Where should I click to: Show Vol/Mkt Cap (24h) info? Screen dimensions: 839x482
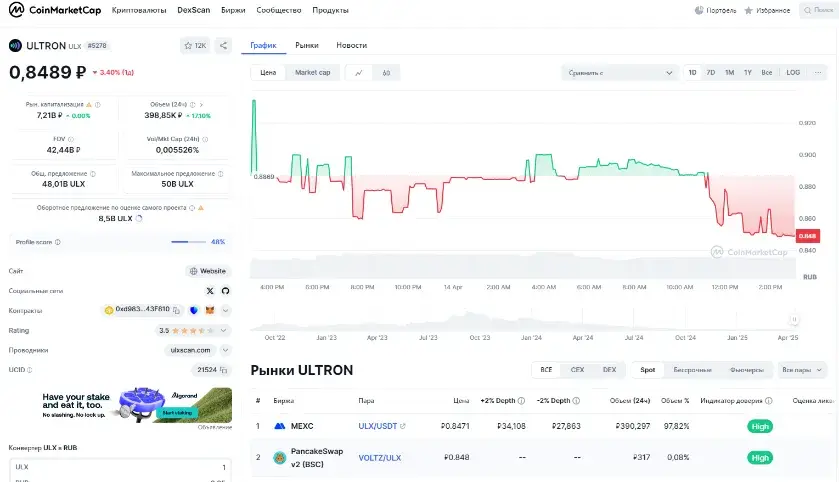205,139
